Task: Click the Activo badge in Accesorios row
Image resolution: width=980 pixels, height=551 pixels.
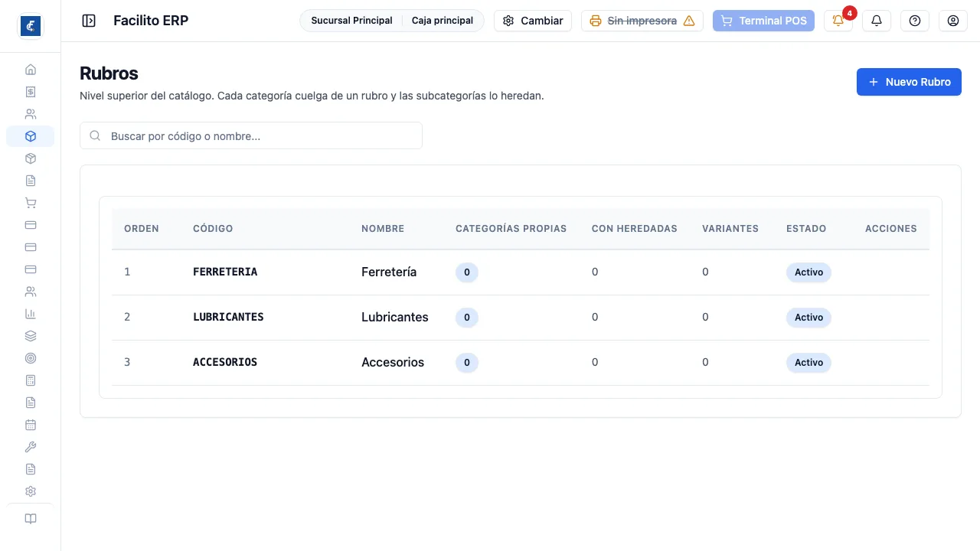Action: [x=808, y=362]
